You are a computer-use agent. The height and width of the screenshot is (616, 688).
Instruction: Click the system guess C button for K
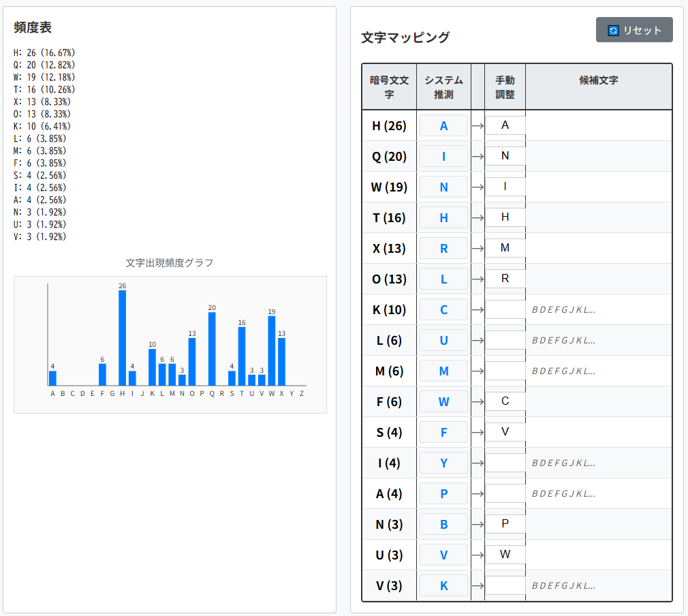coord(443,309)
